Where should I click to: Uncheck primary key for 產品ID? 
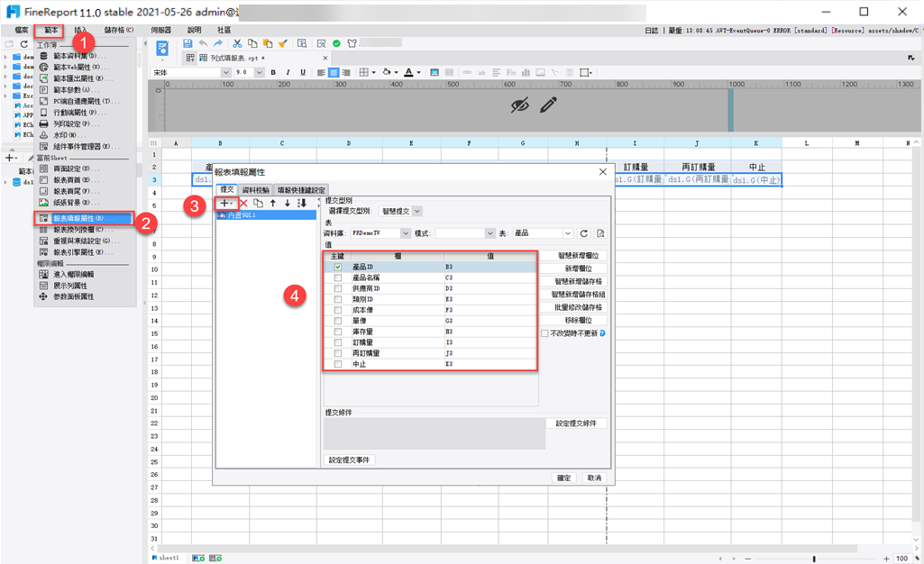pyautogui.click(x=338, y=267)
